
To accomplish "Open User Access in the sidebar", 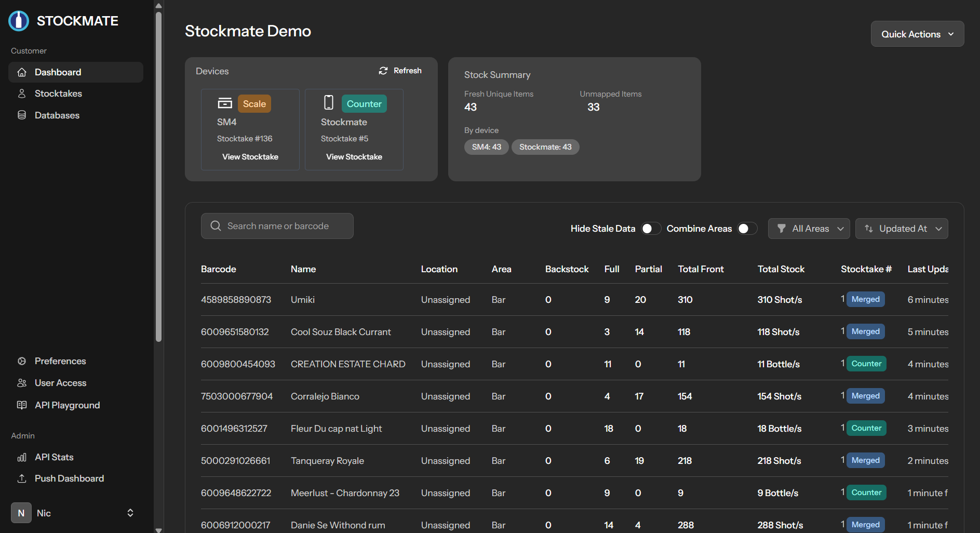I will tap(76, 383).
